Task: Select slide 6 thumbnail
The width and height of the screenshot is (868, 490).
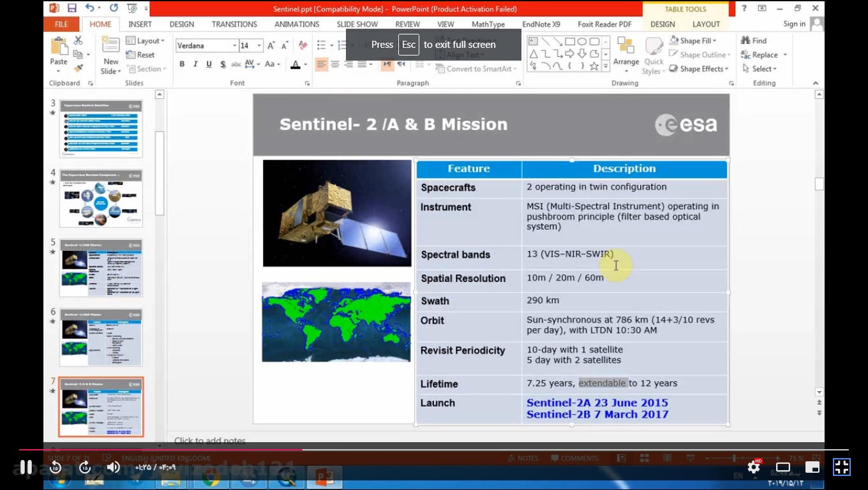Action: point(101,338)
